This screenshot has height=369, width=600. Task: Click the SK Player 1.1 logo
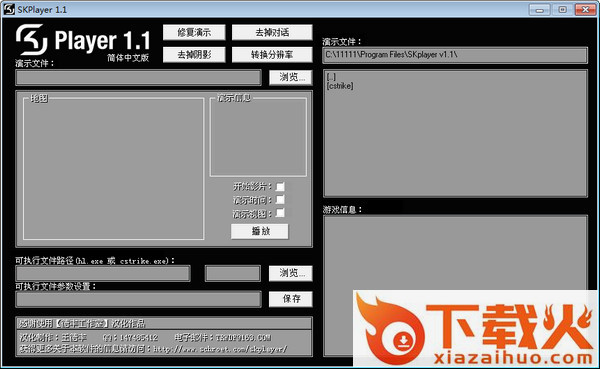click(83, 40)
